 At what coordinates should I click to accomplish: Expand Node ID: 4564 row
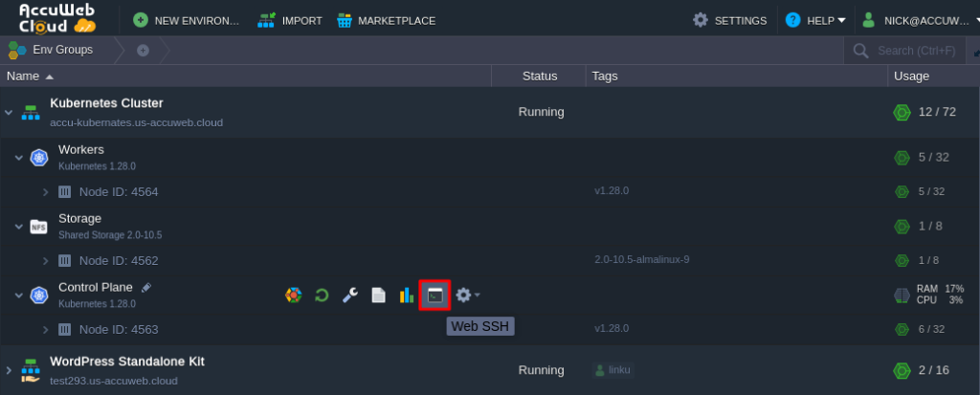coord(45,192)
